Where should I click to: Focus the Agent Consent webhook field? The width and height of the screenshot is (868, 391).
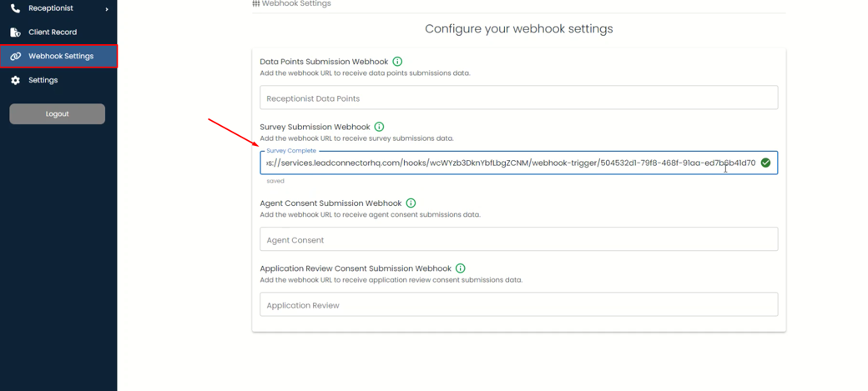click(518, 239)
